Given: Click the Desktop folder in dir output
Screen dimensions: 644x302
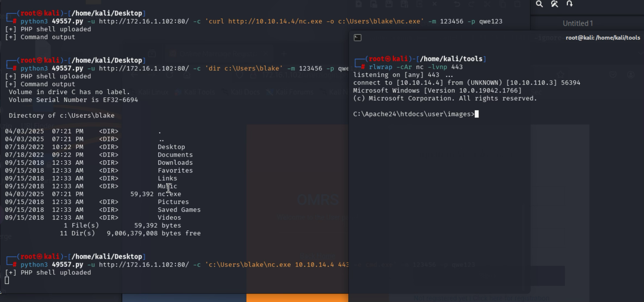Looking at the screenshot, I should tap(171, 147).
